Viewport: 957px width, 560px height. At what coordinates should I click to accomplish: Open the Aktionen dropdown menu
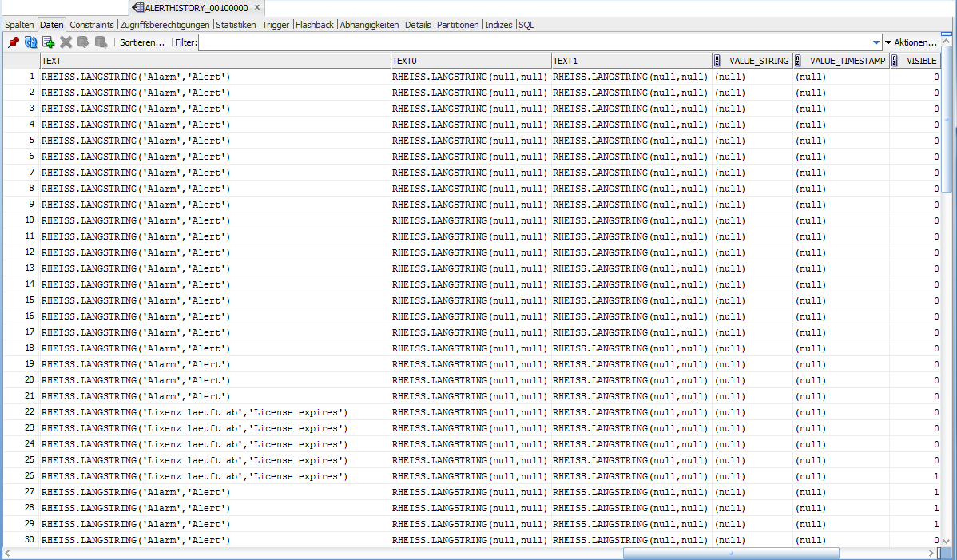911,42
